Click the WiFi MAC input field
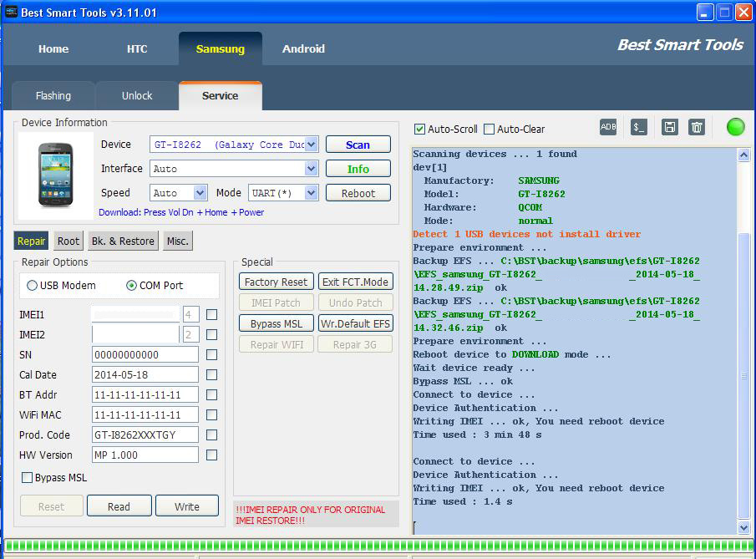Screen dimensions: 756x559 click(x=145, y=414)
